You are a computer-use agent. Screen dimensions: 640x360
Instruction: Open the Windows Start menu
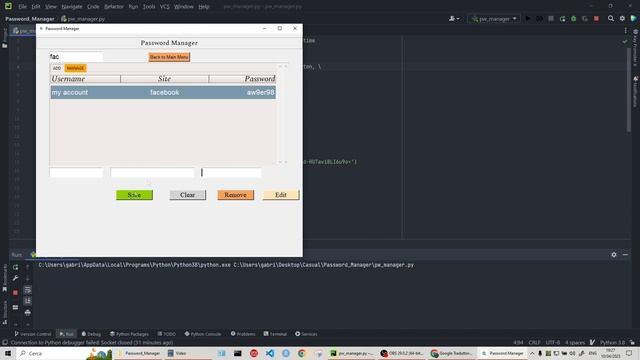[8, 353]
